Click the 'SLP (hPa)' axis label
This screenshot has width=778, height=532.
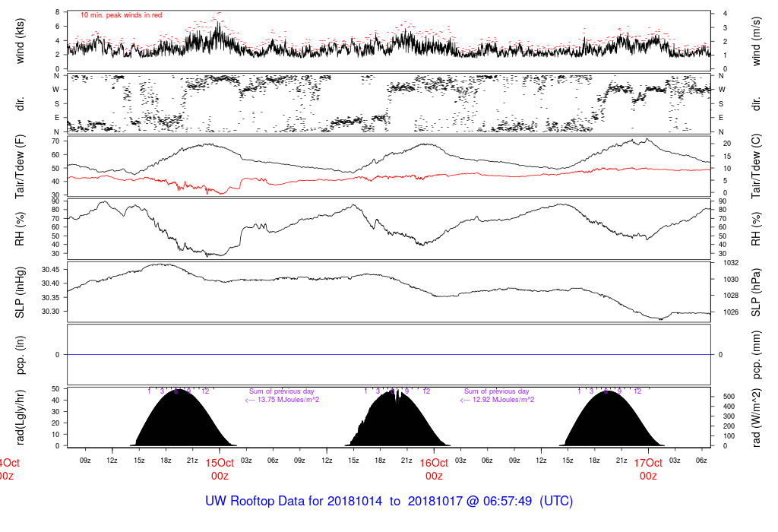756,293
